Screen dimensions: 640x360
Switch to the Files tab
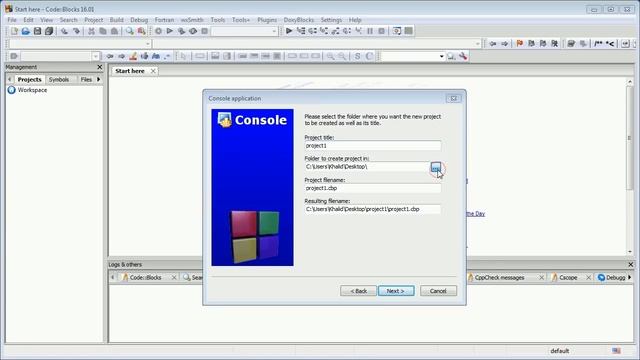86,79
